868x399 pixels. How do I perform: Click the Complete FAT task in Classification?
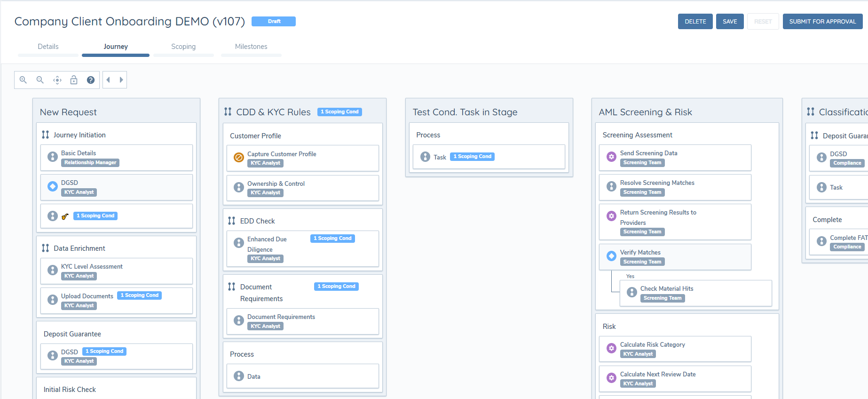tap(838, 242)
